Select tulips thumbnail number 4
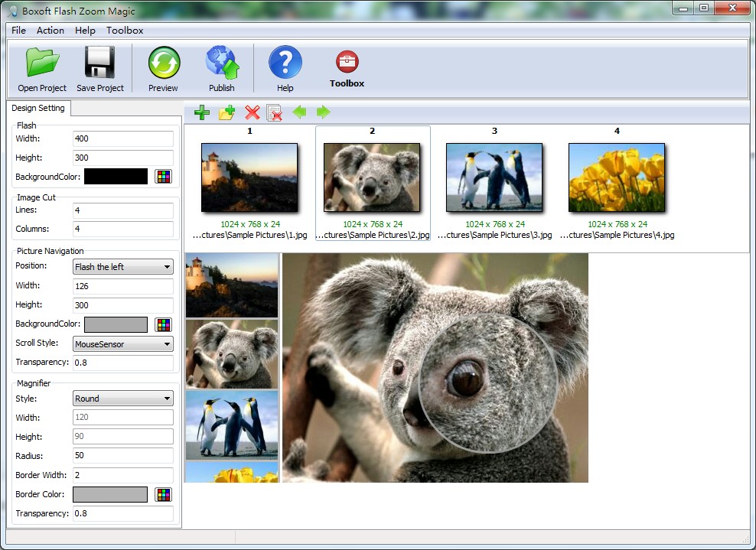756x550 pixels. (x=617, y=177)
